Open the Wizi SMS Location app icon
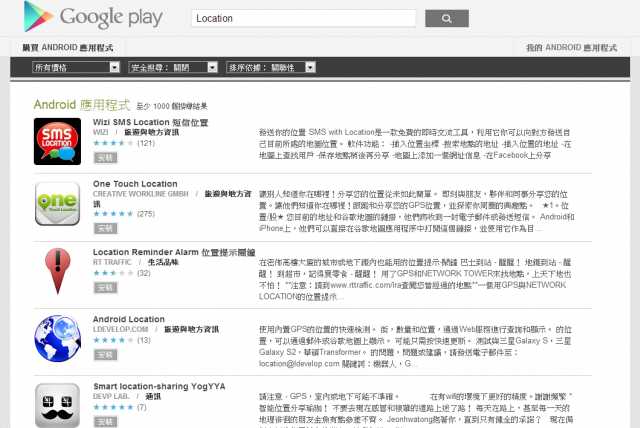This screenshot has height=428, width=640. [x=57, y=141]
